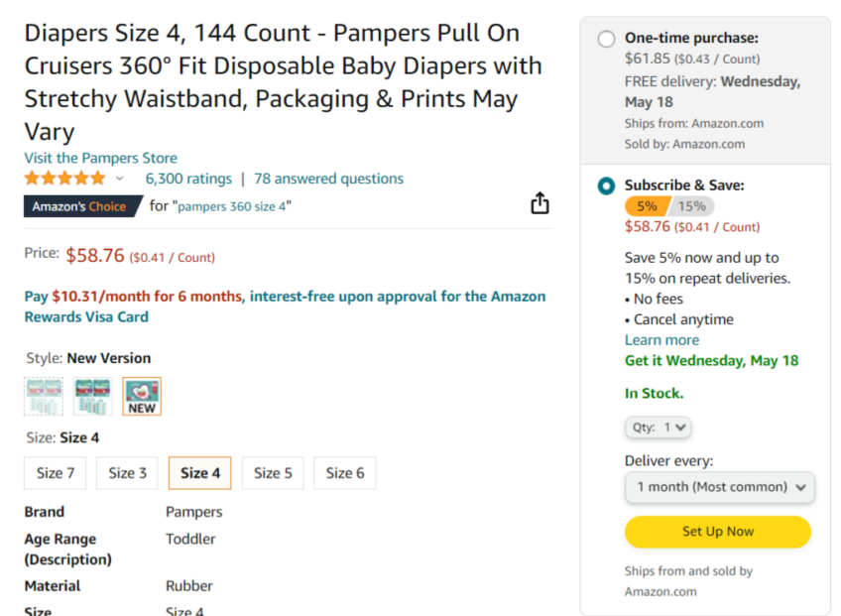Click Learn more under Subscribe & Save

[x=661, y=339]
